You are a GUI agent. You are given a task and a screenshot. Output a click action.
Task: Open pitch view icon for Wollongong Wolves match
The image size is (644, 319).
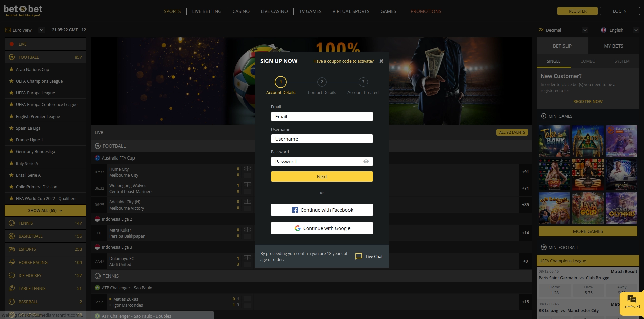pyautogui.click(x=247, y=185)
